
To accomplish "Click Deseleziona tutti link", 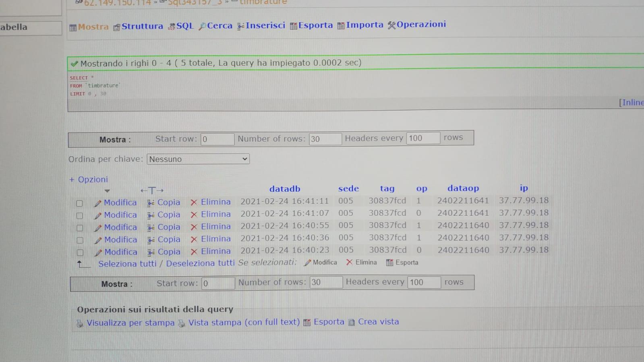I will 200,263.
